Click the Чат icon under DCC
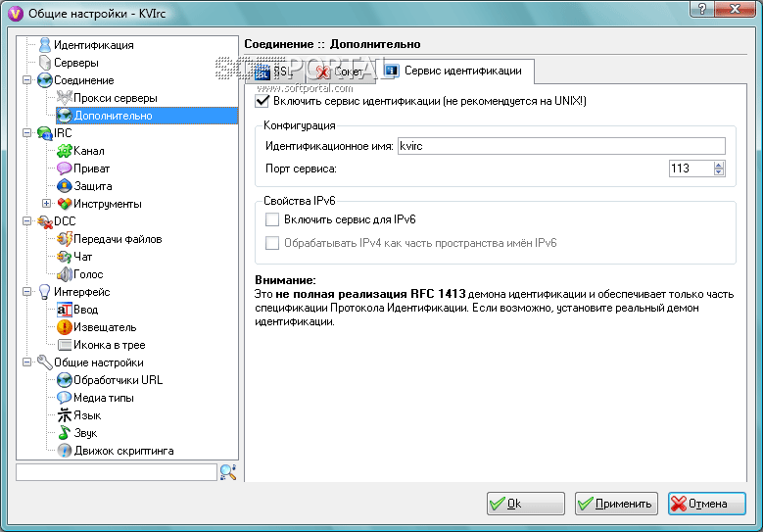763x532 pixels. tap(65, 257)
